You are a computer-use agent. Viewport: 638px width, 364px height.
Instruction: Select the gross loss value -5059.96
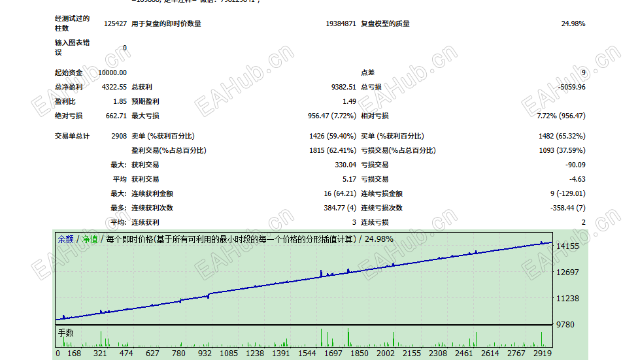click(571, 87)
